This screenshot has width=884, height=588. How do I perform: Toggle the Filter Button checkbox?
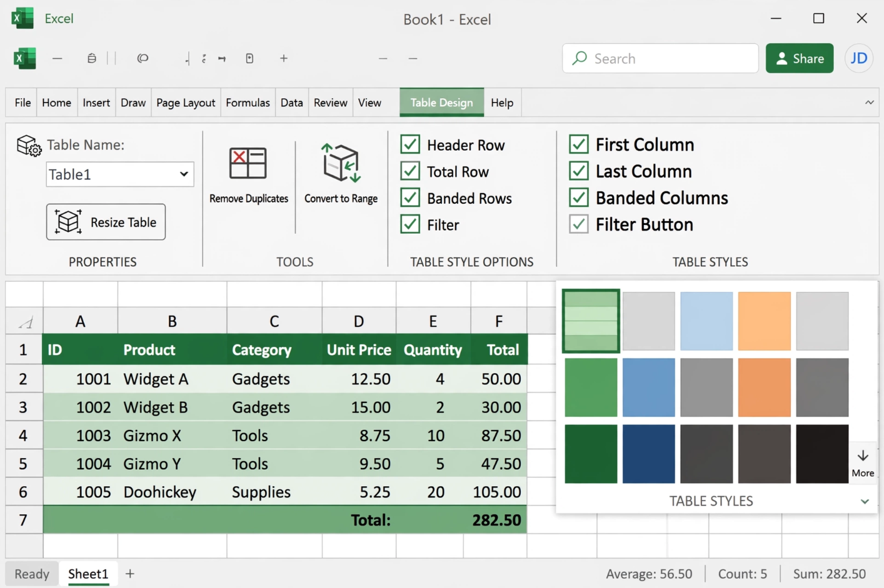(579, 224)
